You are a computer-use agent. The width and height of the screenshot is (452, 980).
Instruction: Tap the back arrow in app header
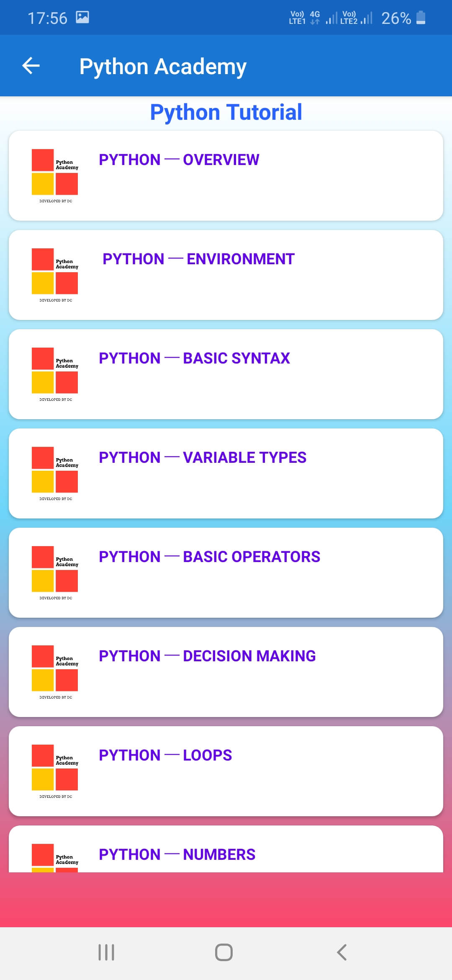31,66
